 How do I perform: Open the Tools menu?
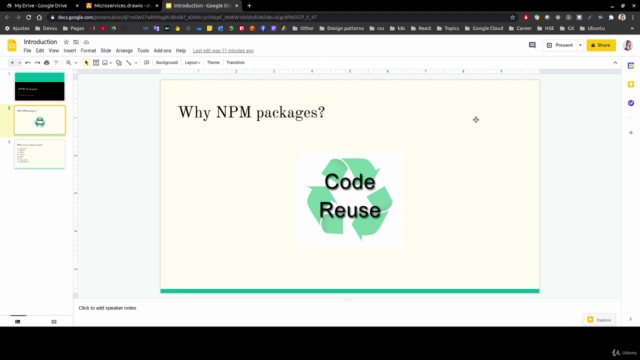click(143, 51)
